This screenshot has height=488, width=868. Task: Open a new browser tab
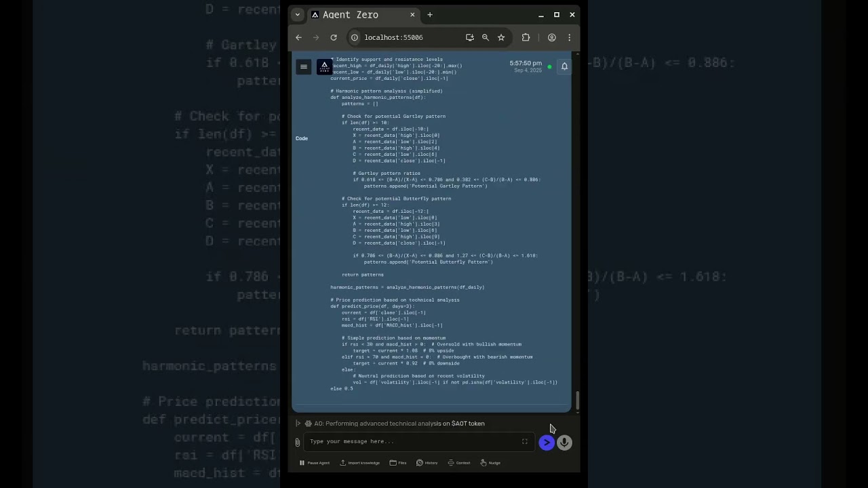430,15
